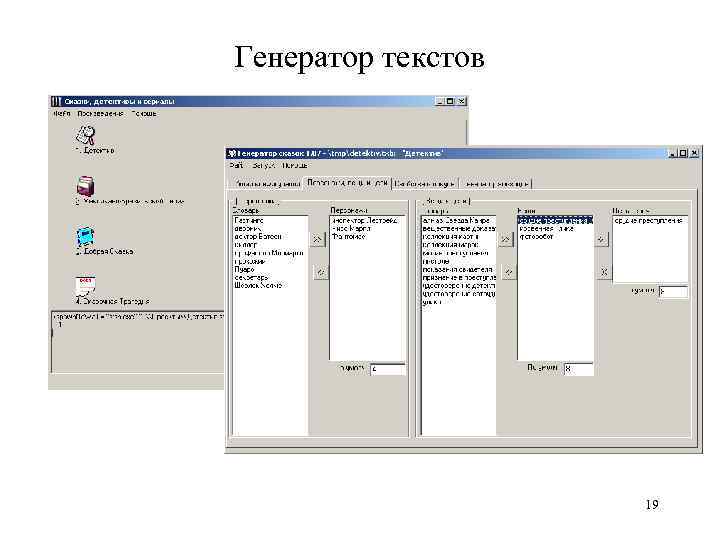
Task: Select орудие преступления in the rightmost list
Action: tap(648, 220)
